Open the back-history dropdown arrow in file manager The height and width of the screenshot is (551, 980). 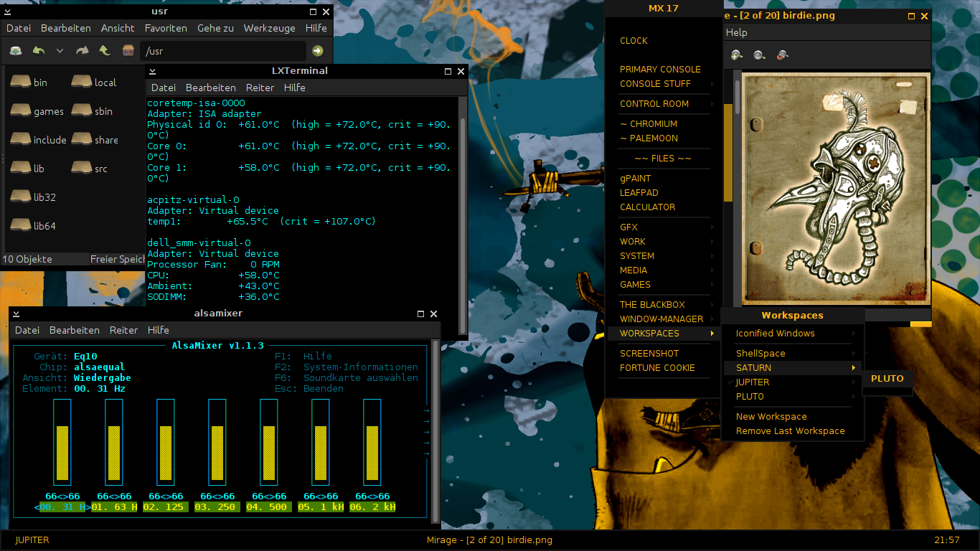pyautogui.click(x=60, y=51)
